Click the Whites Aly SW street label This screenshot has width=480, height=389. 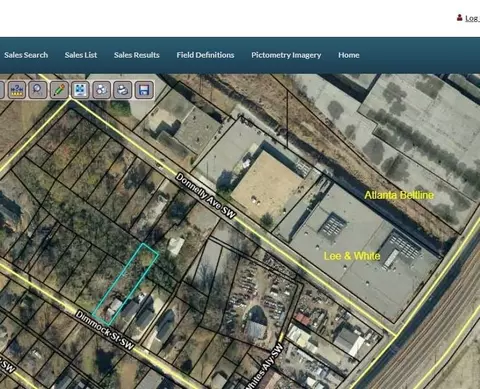[265, 366]
